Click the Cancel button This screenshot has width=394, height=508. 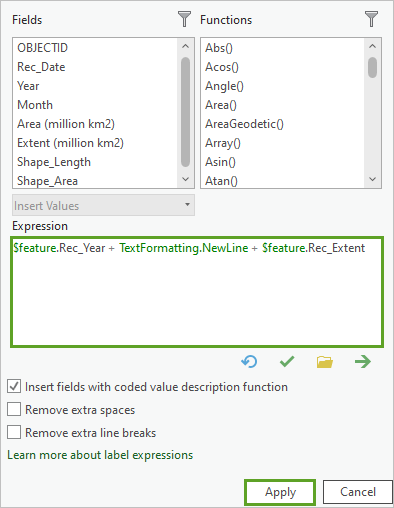(358, 492)
